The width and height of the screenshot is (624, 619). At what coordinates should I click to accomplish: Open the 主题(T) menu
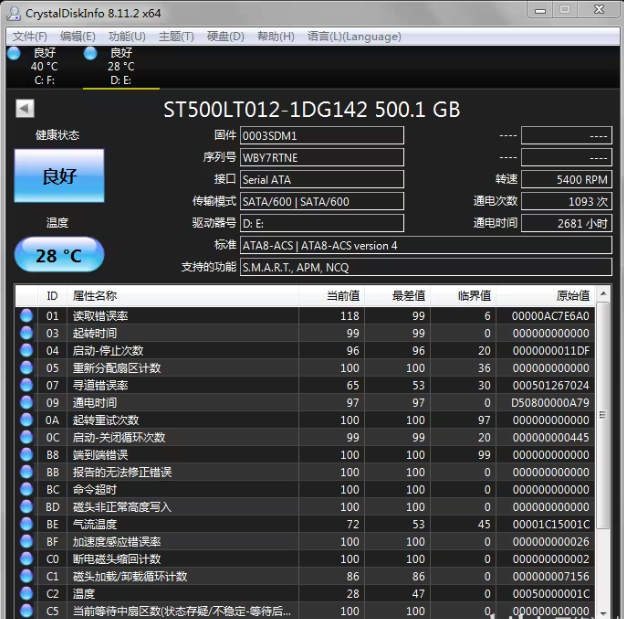click(x=176, y=37)
